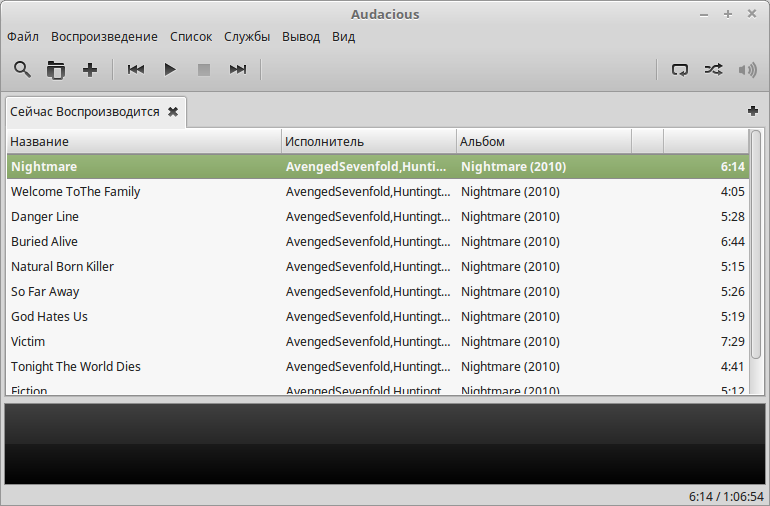
Task: Minimize the Audacious window
Action: tap(704, 15)
